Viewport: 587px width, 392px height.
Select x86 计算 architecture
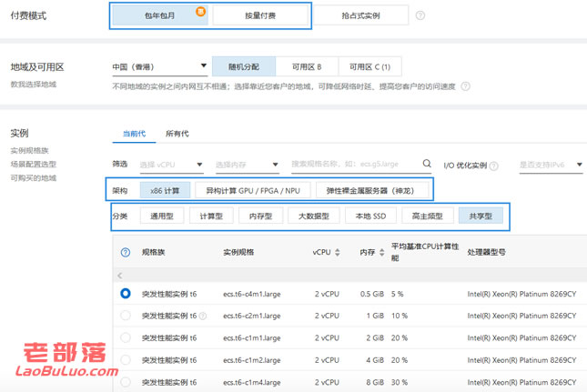(x=165, y=190)
